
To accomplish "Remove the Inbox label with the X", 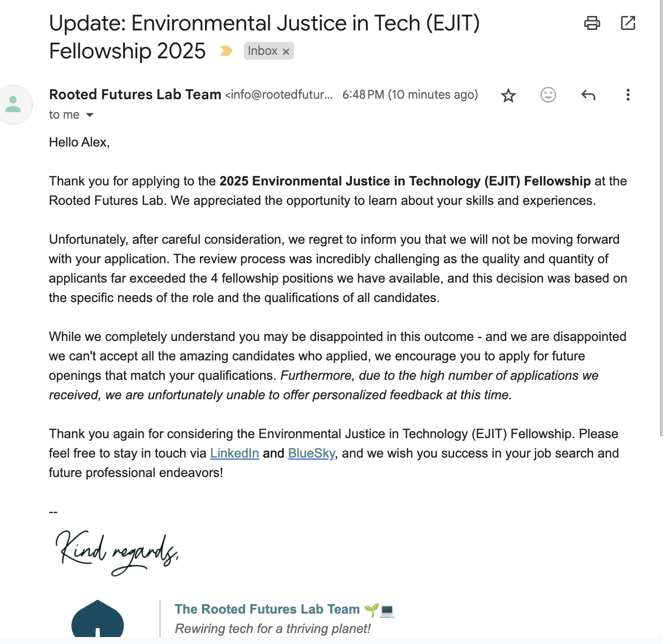I will pyautogui.click(x=286, y=51).
